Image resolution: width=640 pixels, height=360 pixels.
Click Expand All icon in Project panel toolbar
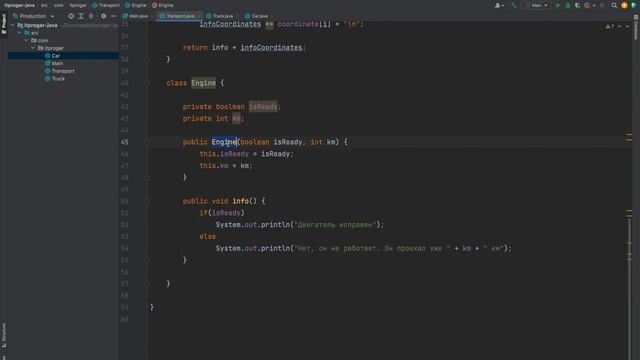coord(81,16)
